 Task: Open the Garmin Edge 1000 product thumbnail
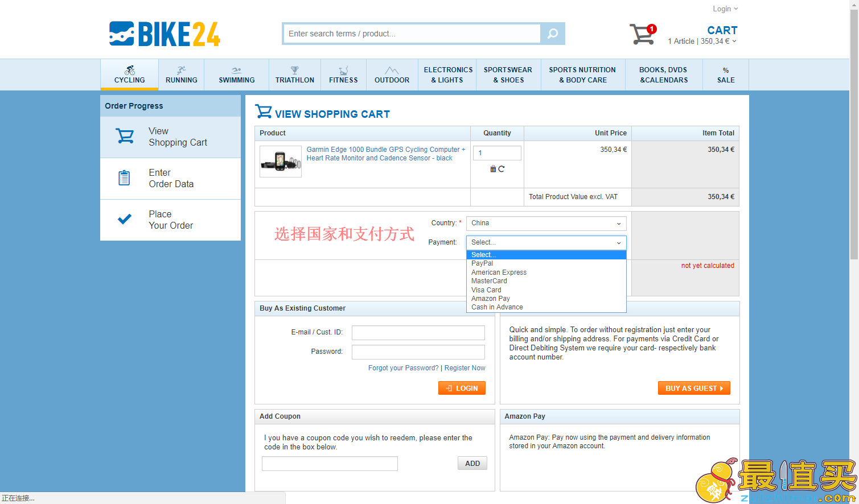click(x=281, y=162)
